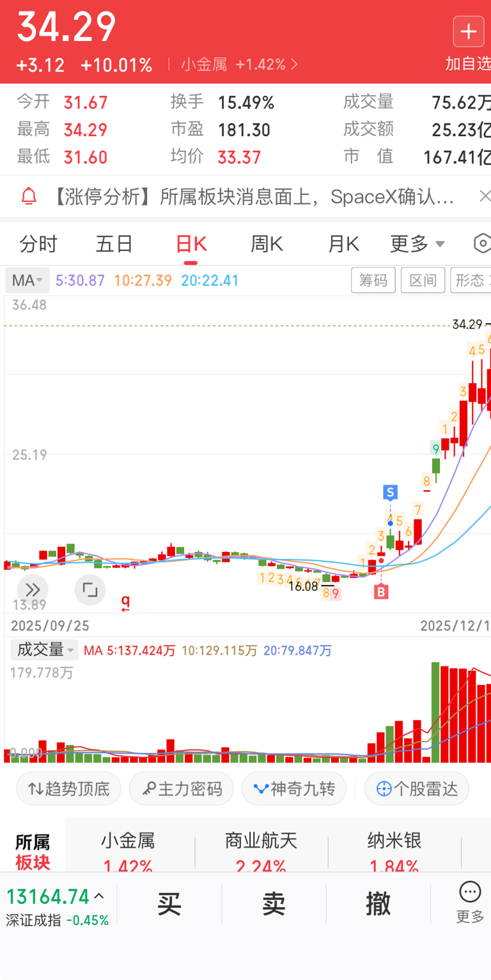Tap the 最高 34.29 value
Screen dimensions: 491x980
[86, 130]
